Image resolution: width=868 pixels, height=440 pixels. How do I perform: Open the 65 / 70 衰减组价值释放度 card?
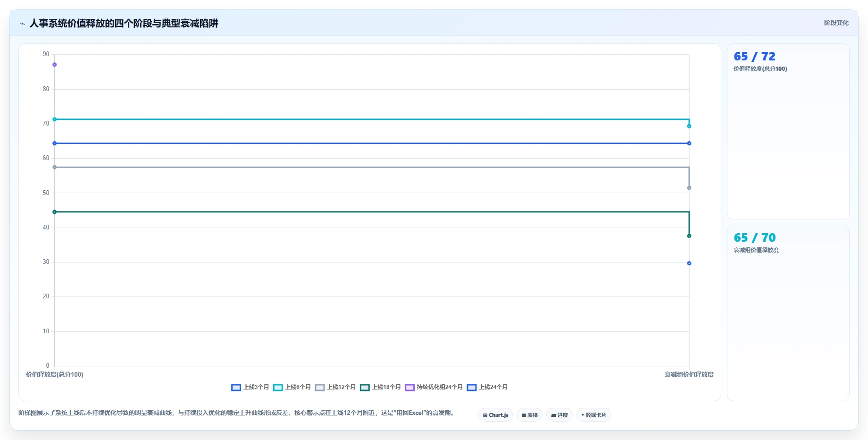tap(788, 313)
